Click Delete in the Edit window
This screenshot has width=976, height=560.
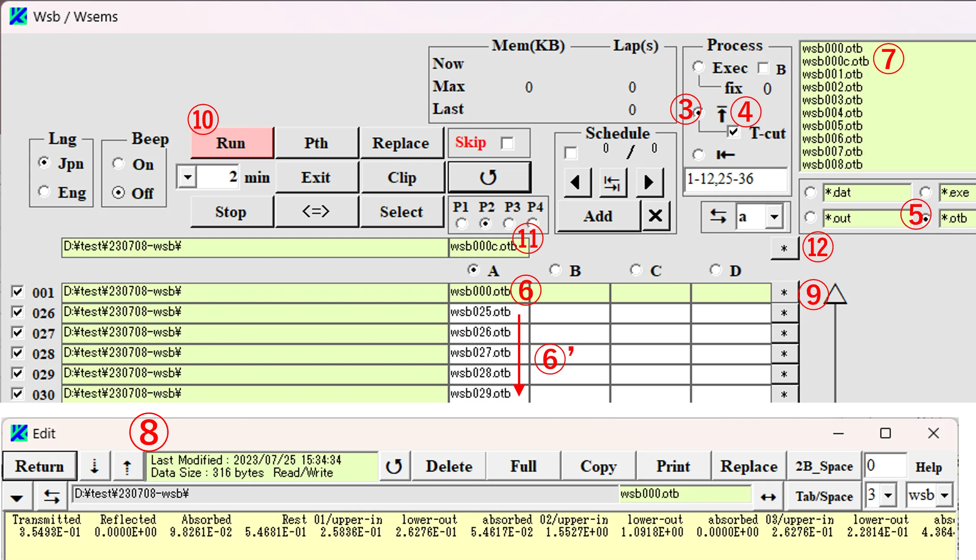[x=449, y=466]
